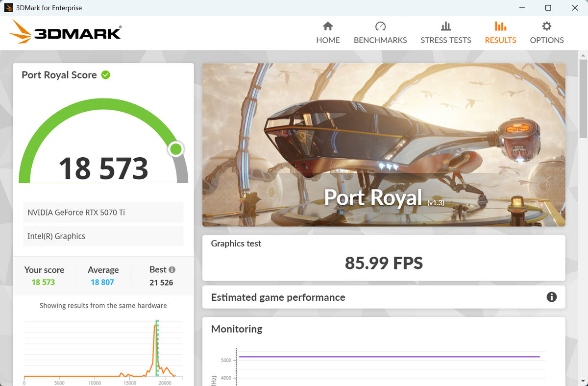Expand the Estimated game performance panel
The height and width of the screenshot is (386, 588).
pos(384,297)
